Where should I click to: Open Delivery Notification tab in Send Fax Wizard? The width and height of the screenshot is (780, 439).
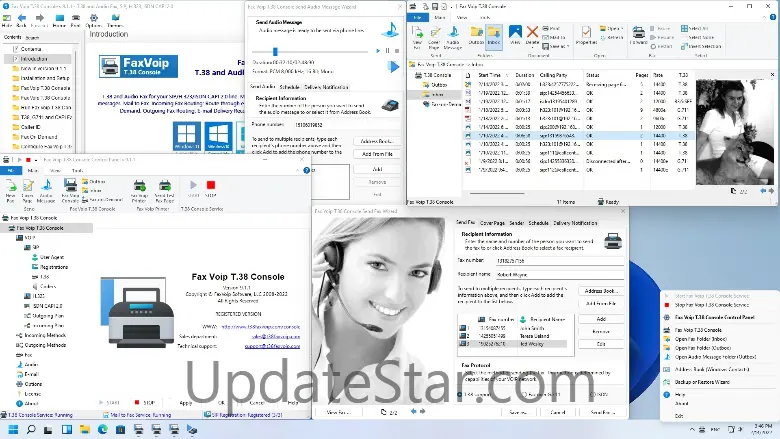click(x=575, y=223)
